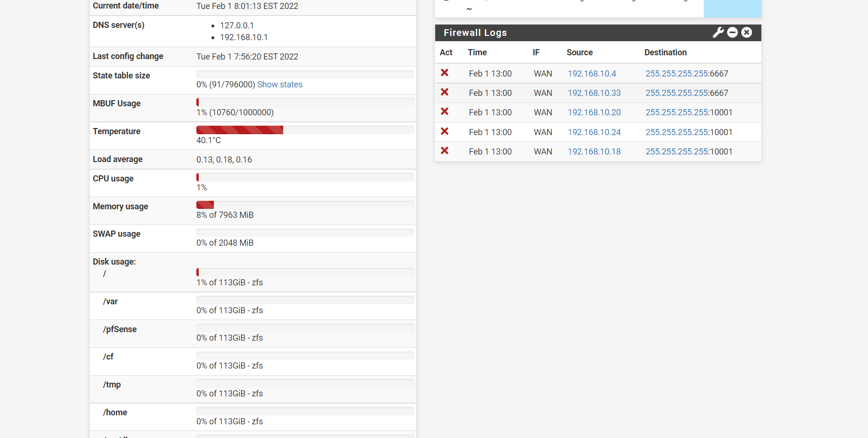Select DNS server 127.0.0.1 entry
This screenshot has height=438, width=868.
pyautogui.click(x=237, y=26)
